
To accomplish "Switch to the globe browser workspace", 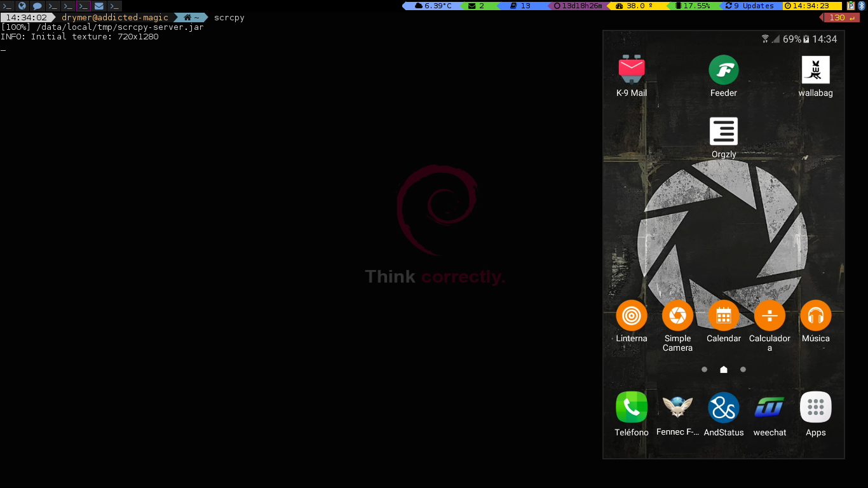I will point(22,6).
